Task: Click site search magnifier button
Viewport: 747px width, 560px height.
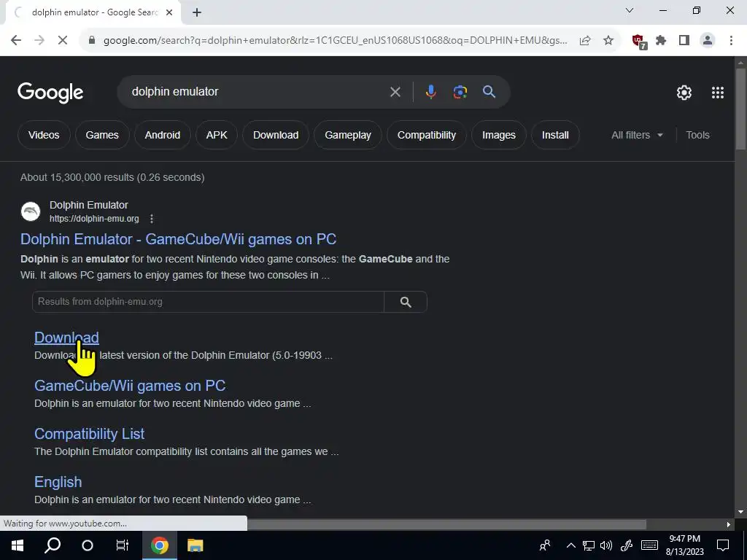Action: [x=406, y=302]
